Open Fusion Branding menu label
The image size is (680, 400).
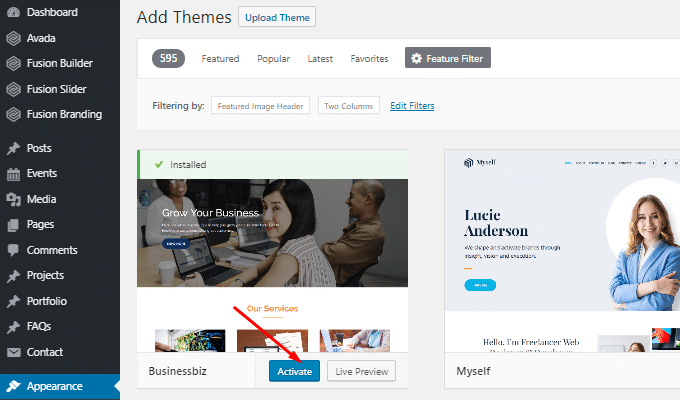(x=65, y=115)
